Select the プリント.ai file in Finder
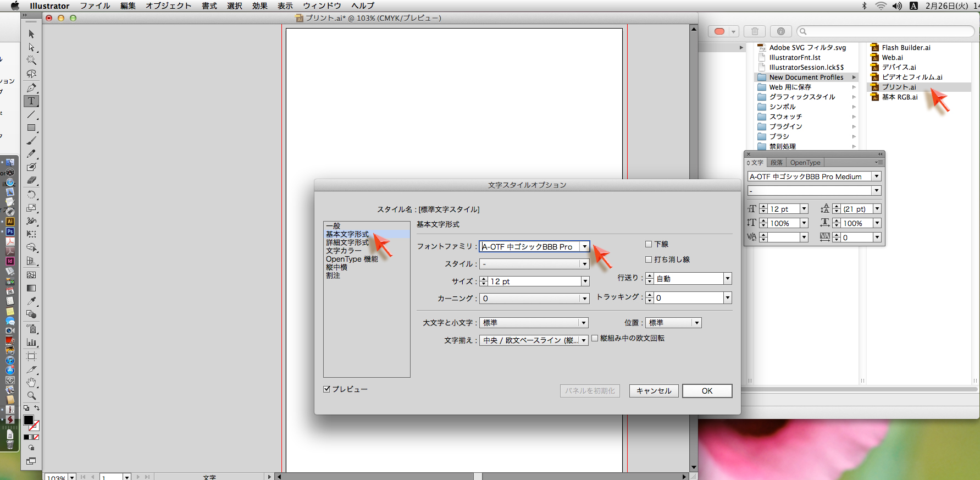 (899, 87)
